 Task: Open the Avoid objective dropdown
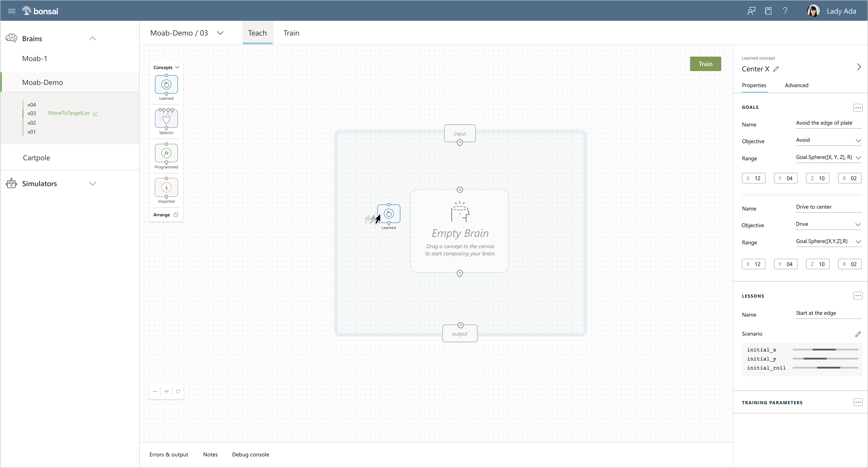858,140
